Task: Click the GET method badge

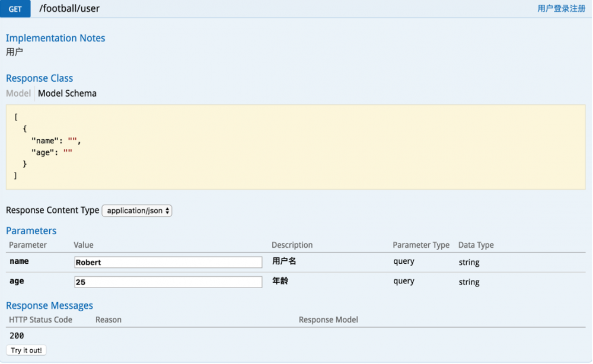Action: click(x=15, y=9)
